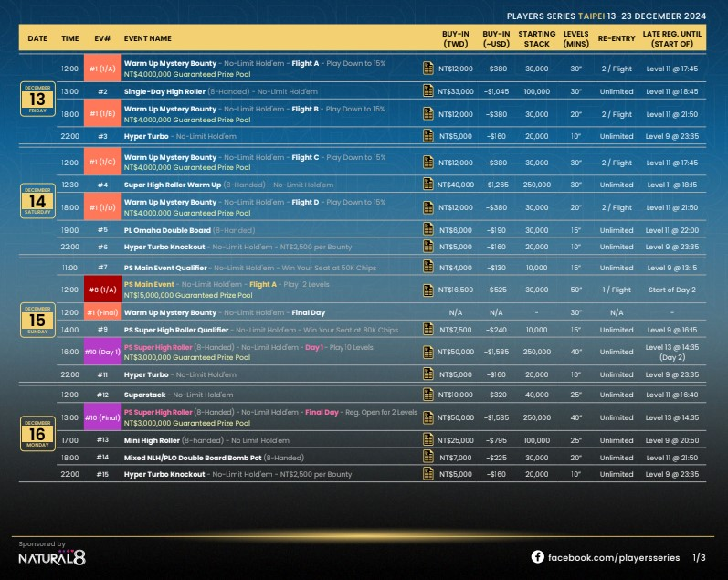Click structure icon for Super High Roller Warm Up

coord(427,185)
